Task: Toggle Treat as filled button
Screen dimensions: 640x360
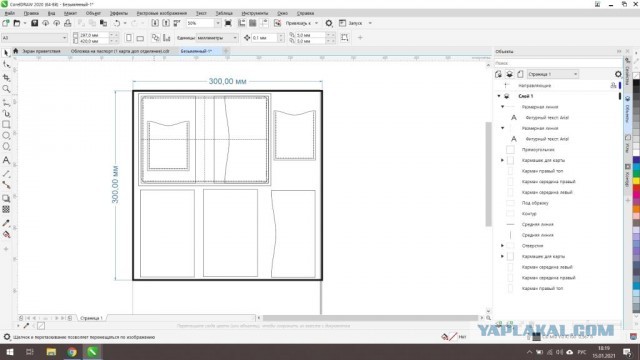Action: tap(344, 38)
